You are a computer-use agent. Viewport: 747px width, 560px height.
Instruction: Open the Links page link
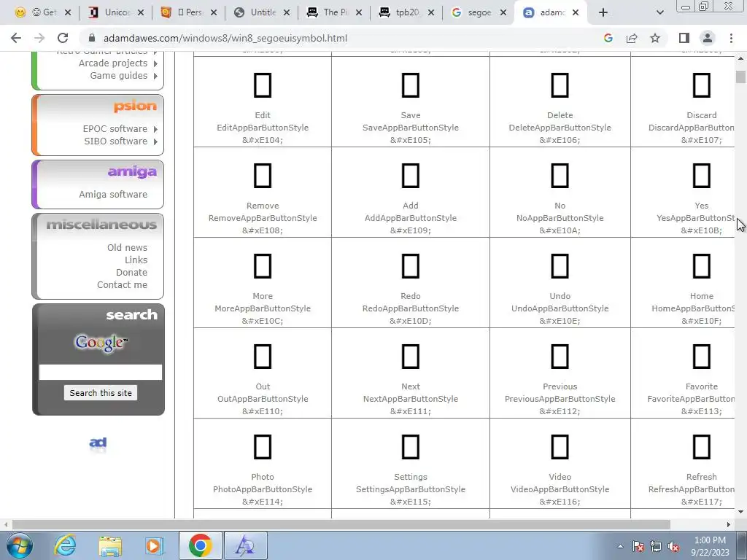[x=136, y=260]
